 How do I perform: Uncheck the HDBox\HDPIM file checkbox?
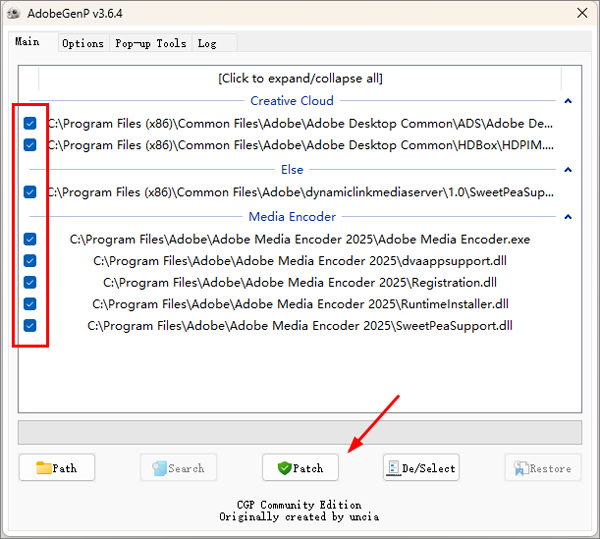[x=30, y=145]
